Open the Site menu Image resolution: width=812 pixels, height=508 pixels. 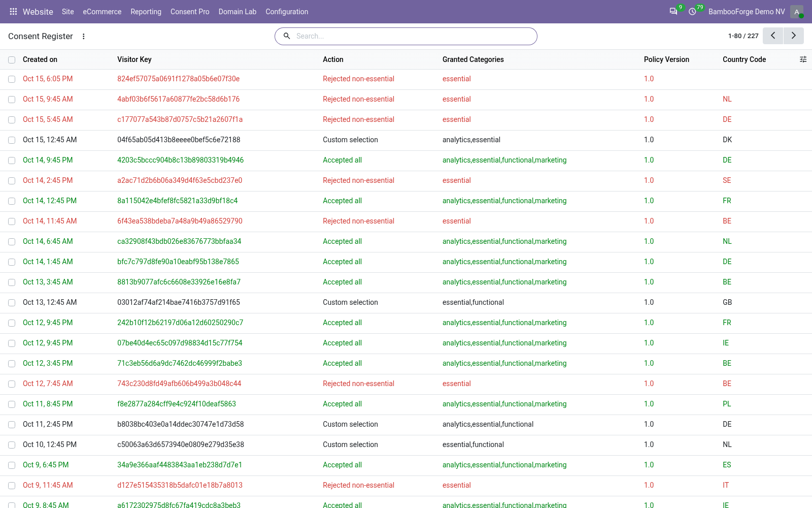click(x=68, y=12)
